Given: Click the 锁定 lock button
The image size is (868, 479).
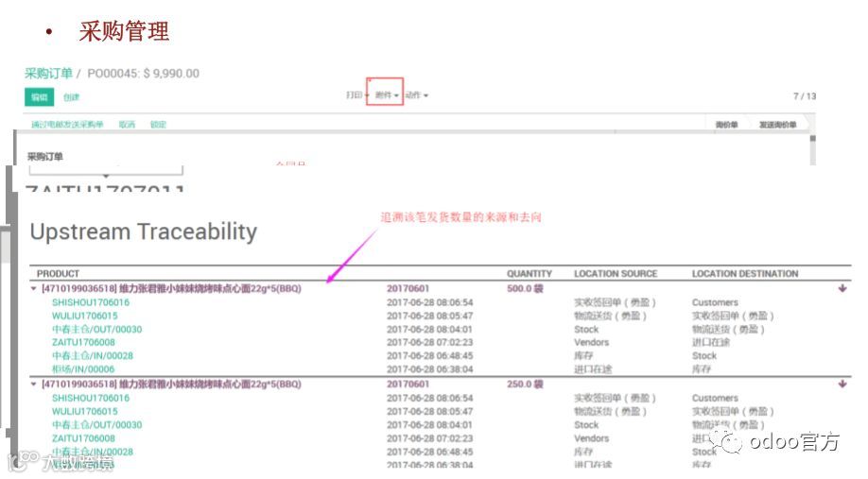Looking at the screenshot, I should pos(158,125).
